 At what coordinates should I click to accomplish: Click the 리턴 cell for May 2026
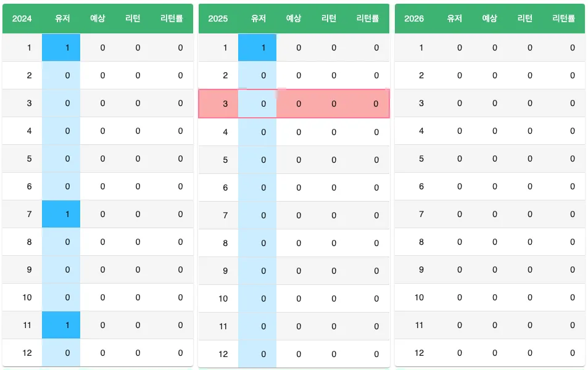click(x=529, y=158)
